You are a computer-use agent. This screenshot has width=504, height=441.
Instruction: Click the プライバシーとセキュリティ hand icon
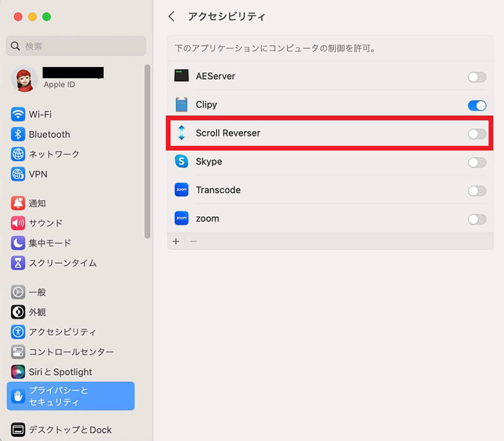tap(18, 396)
